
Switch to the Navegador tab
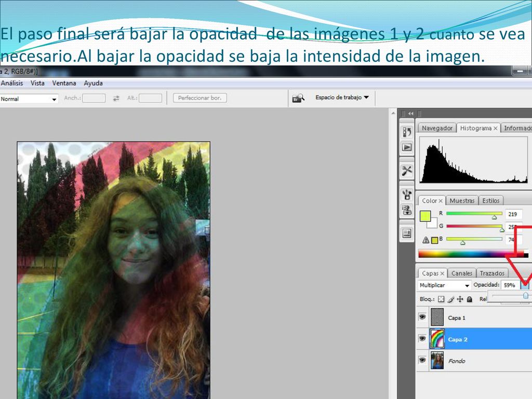point(437,128)
